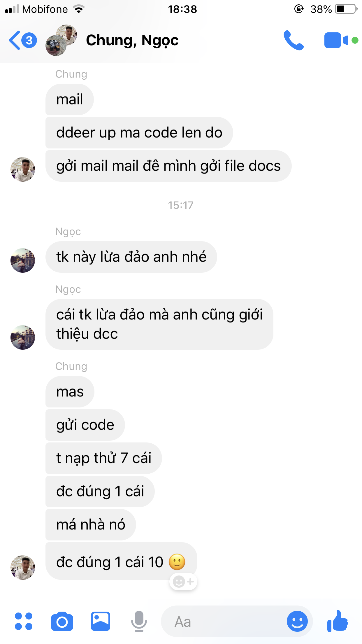Tap Ngọc's avatar beside the 'tk này lừa đảo' message
362x644 pixels.
23,260
